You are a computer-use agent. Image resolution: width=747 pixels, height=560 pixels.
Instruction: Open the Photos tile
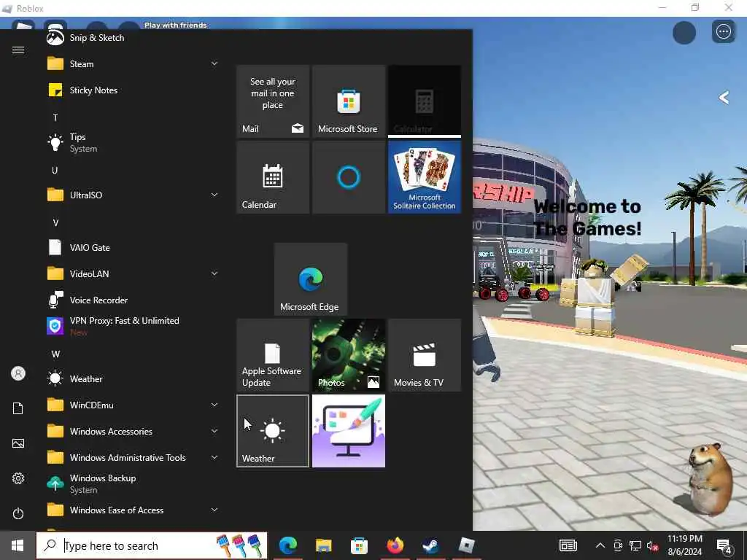point(349,355)
